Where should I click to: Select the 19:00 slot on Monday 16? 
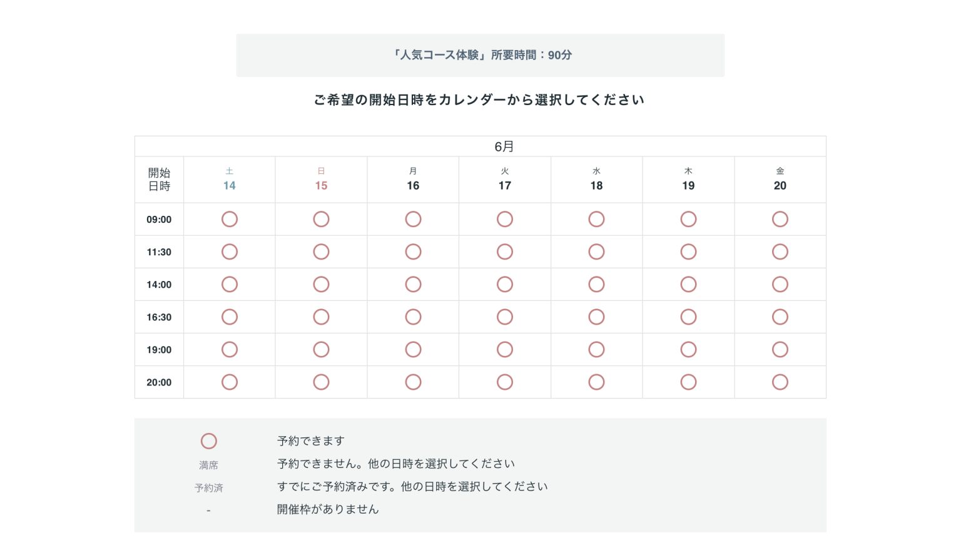(x=413, y=350)
